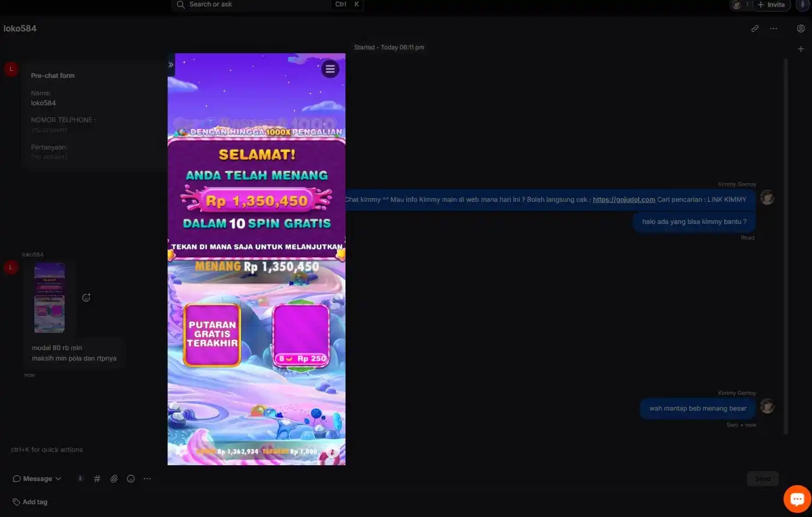Click the Search or ask field
The image size is (812, 517).
(268, 5)
